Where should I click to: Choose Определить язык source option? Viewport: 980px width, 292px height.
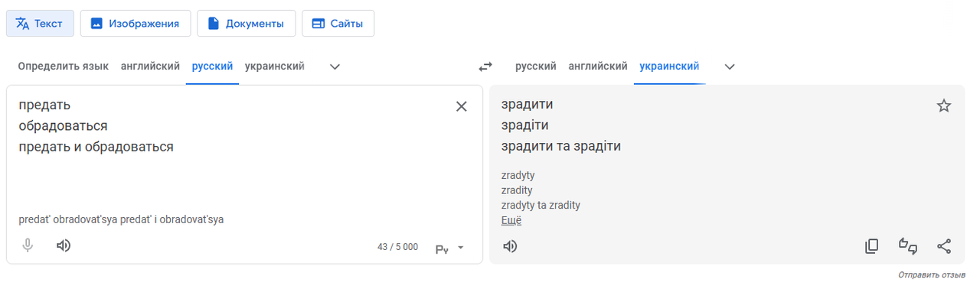pos(64,67)
